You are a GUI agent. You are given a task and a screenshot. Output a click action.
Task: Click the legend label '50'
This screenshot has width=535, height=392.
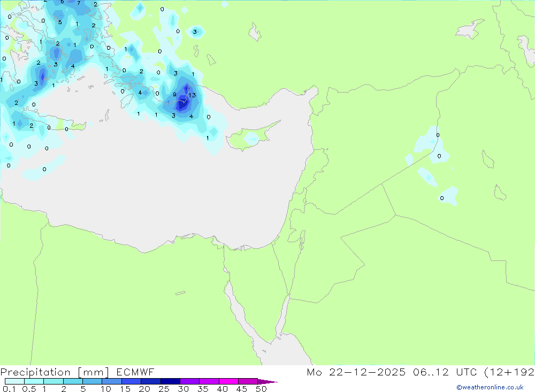[x=261, y=389]
